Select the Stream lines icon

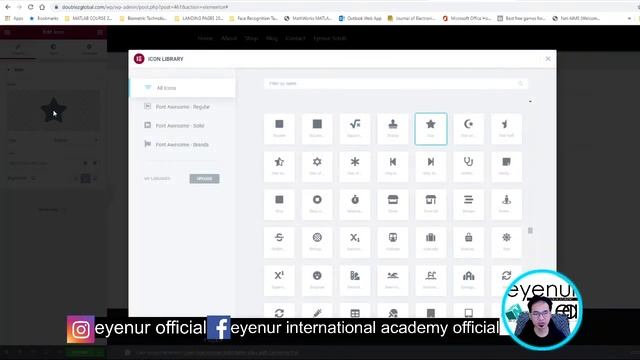tap(469, 204)
